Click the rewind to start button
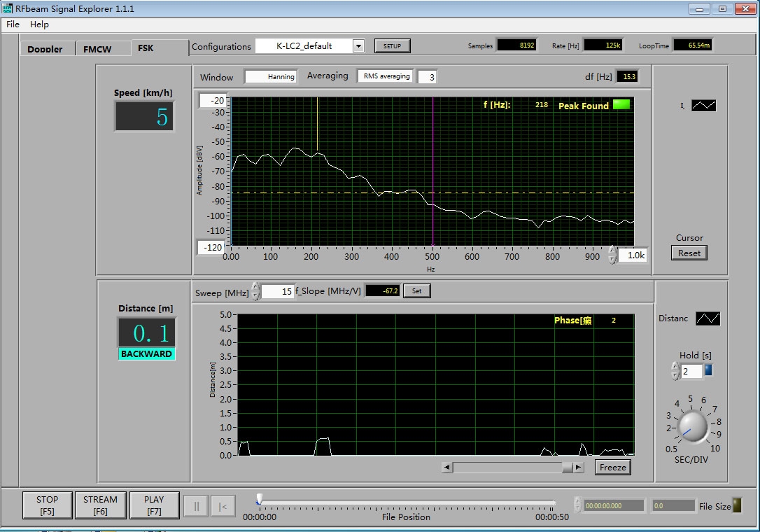 pyautogui.click(x=223, y=506)
